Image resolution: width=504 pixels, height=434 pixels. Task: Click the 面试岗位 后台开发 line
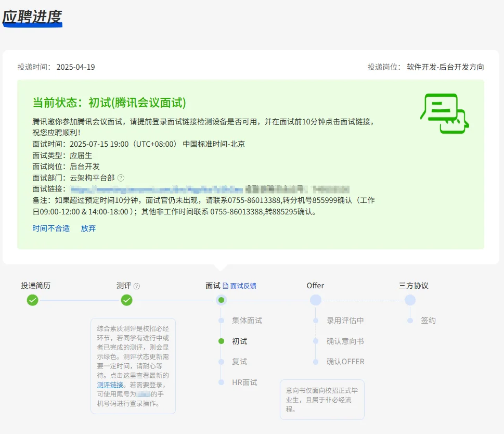66,167
